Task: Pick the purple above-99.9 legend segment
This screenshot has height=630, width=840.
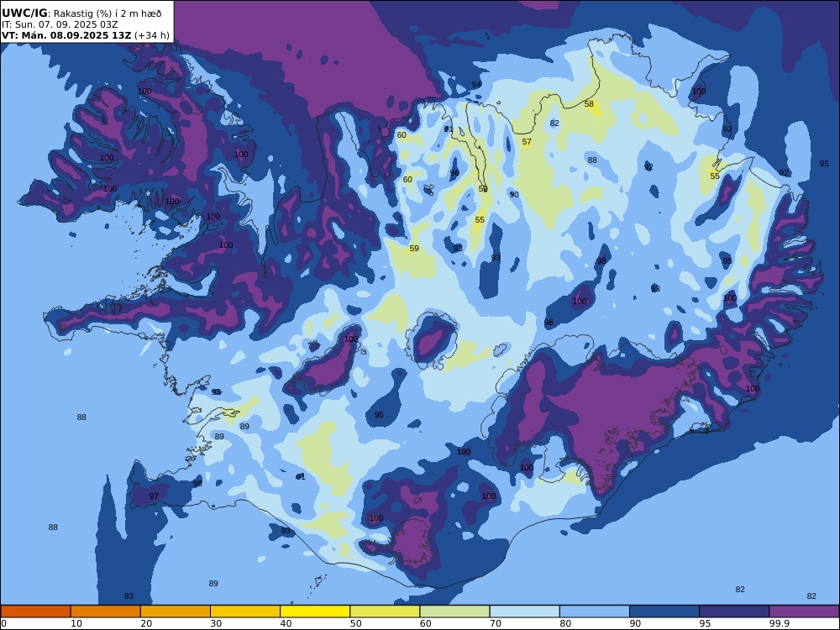Action: coord(804,612)
